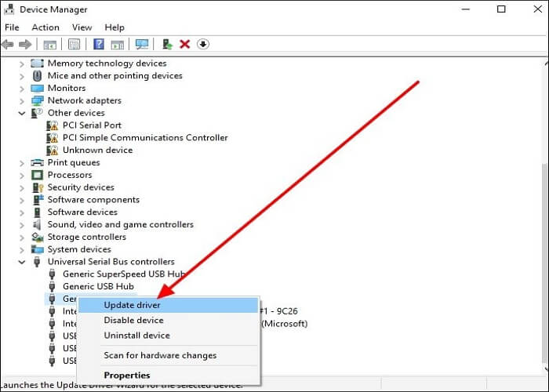Expand the Security devices node

point(22,188)
